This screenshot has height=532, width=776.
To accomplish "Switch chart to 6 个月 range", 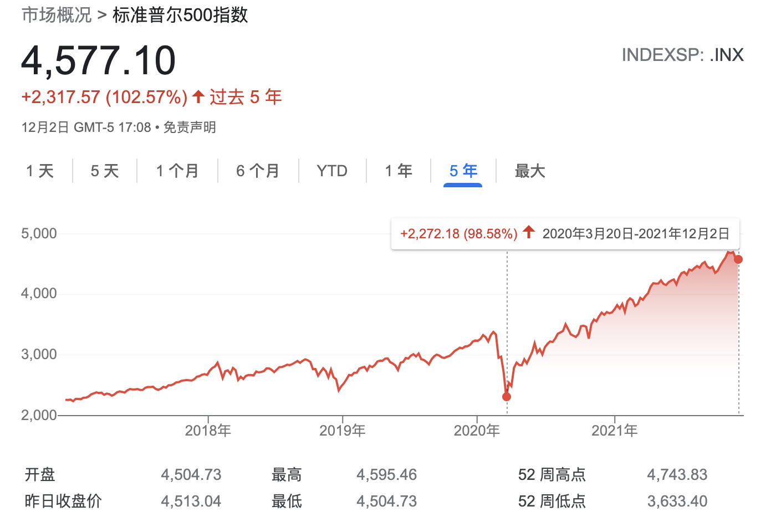I will pyautogui.click(x=258, y=171).
